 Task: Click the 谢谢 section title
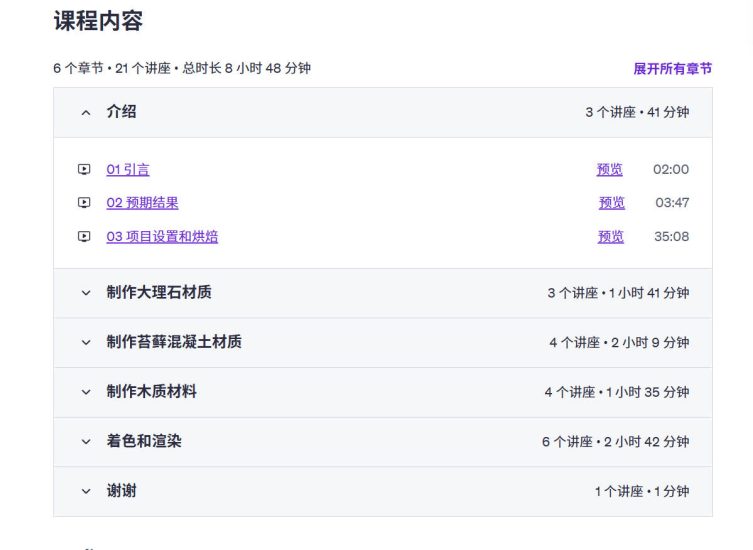coord(121,491)
